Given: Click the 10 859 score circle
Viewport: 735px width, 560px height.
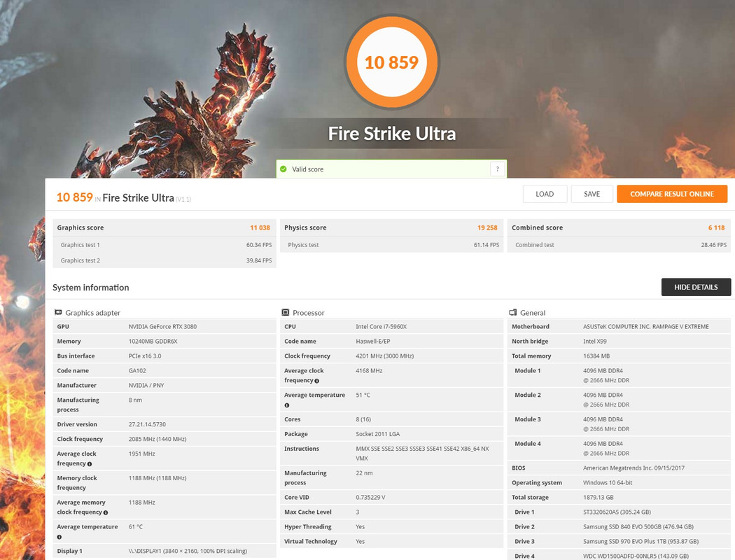Looking at the screenshot, I should tap(392, 62).
